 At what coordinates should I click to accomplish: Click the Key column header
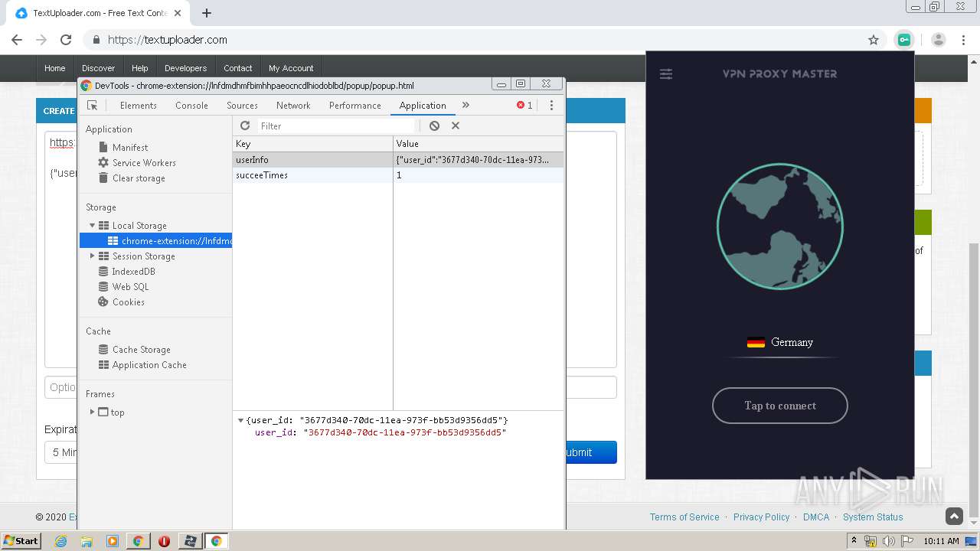click(x=312, y=144)
